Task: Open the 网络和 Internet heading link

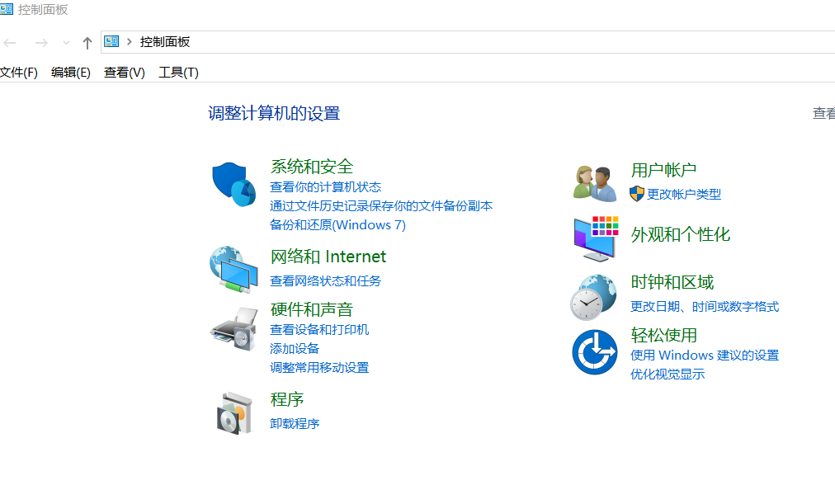Action: [x=328, y=257]
